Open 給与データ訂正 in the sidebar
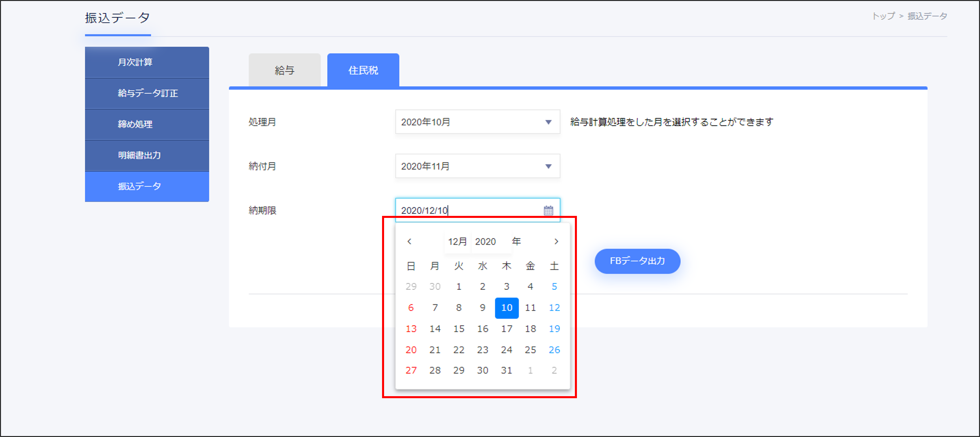Viewport: 980px width, 437px height. coord(147,93)
